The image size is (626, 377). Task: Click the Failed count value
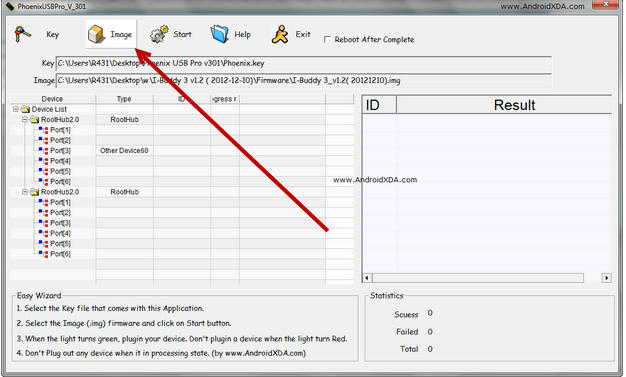coord(430,331)
